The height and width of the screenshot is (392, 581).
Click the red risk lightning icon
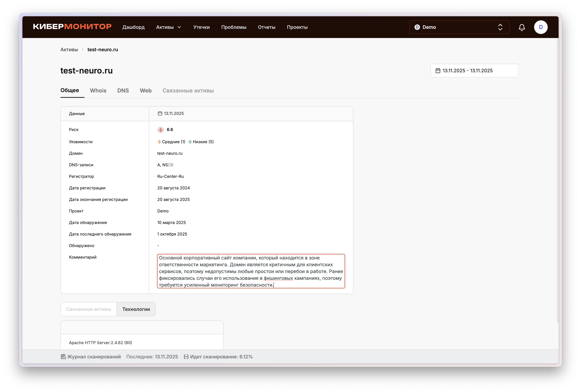pyautogui.click(x=161, y=130)
